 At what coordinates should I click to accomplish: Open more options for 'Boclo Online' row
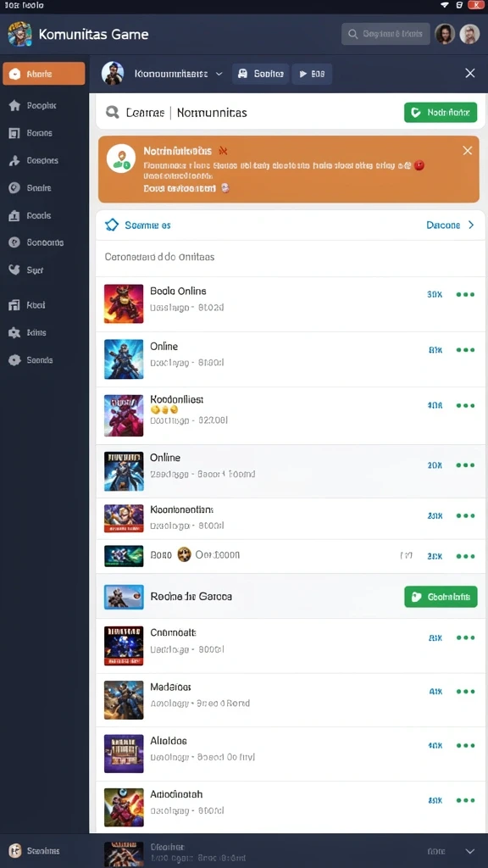coord(465,294)
